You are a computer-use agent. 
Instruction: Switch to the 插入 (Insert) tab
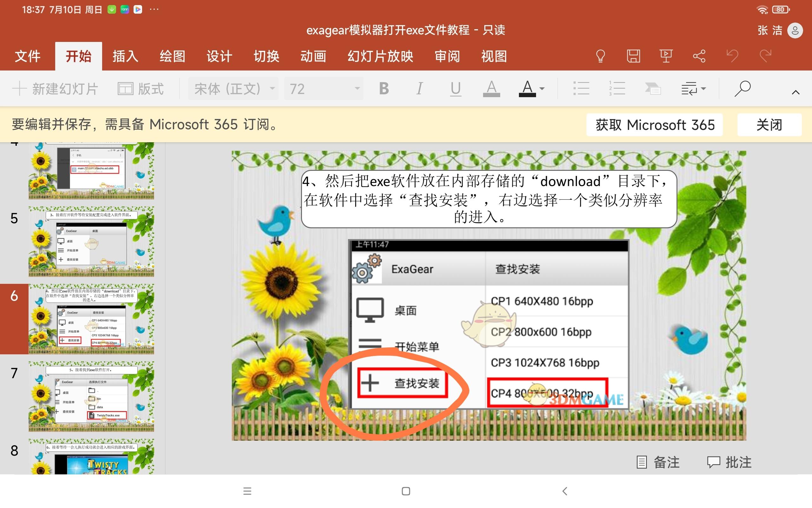pyautogui.click(x=126, y=56)
